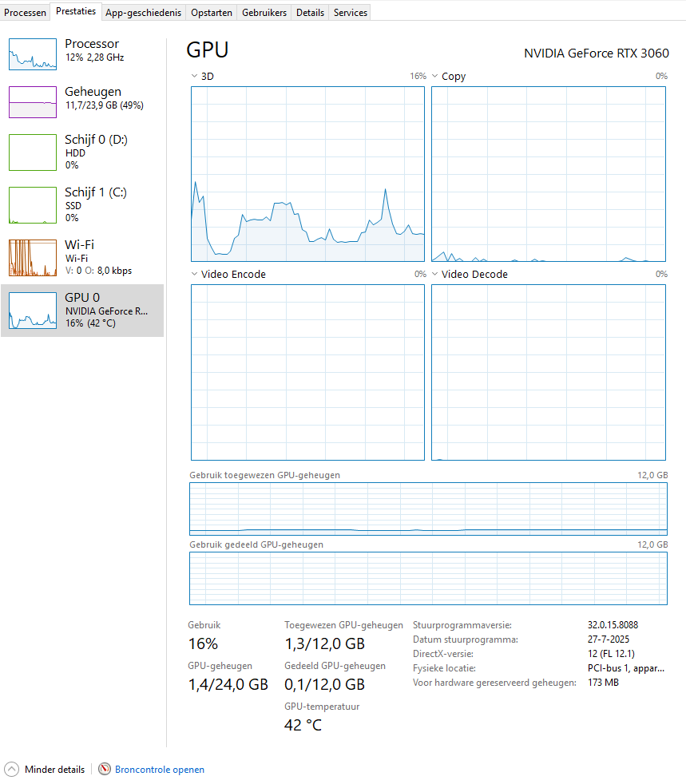The width and height of the screenshot is (686, 784).
Task: Open the Video Decode engine dropdown
Action: coord(435,274)
